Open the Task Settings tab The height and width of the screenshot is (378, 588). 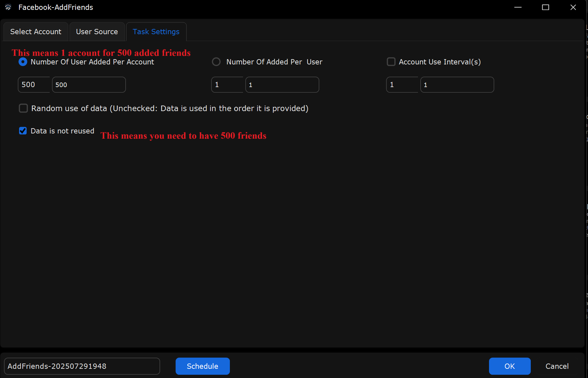pyautogui.click(x=156, y=32)
